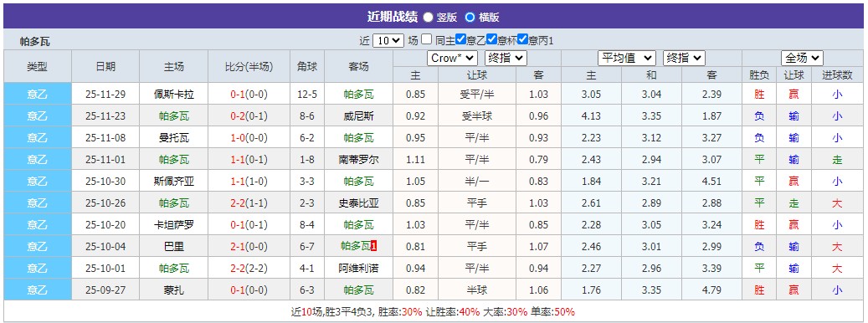The height and width of the screenshot is (323, 868).
Task: Open team link 蒙扎
Action: click(173, 290)
